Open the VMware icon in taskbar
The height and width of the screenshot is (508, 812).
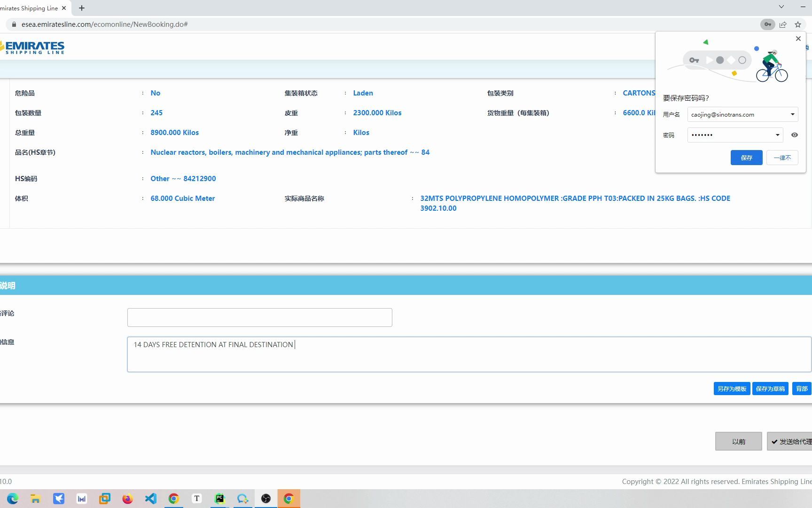[104, 499]
